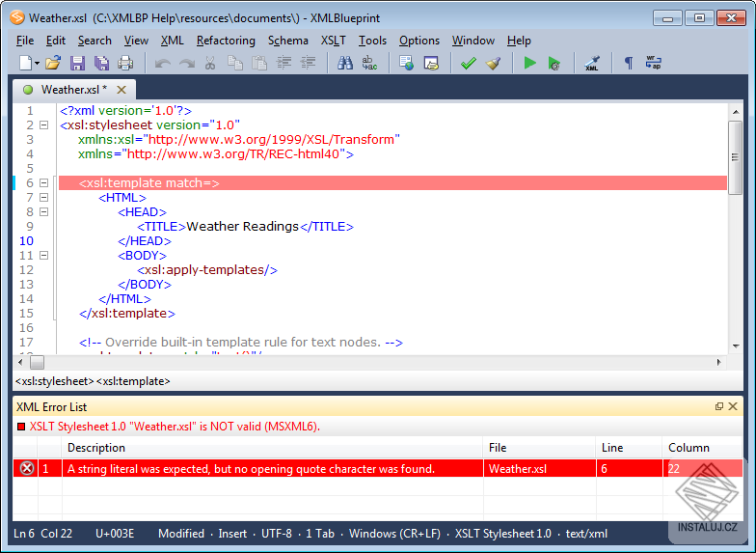Open the Replace text toolbar icon
This screenshot has width=756, height=553.
coord(370,64)
